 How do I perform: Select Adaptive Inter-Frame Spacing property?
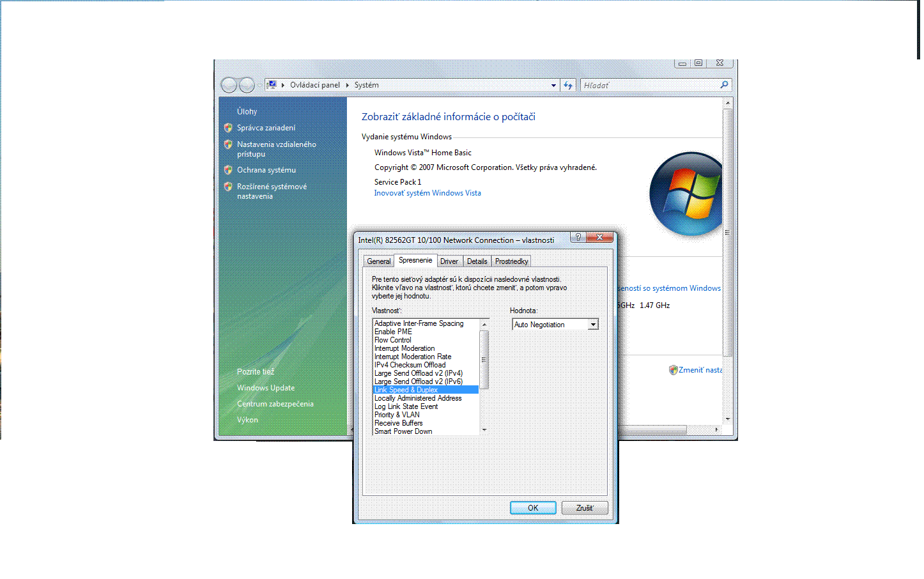coord(426,323)
